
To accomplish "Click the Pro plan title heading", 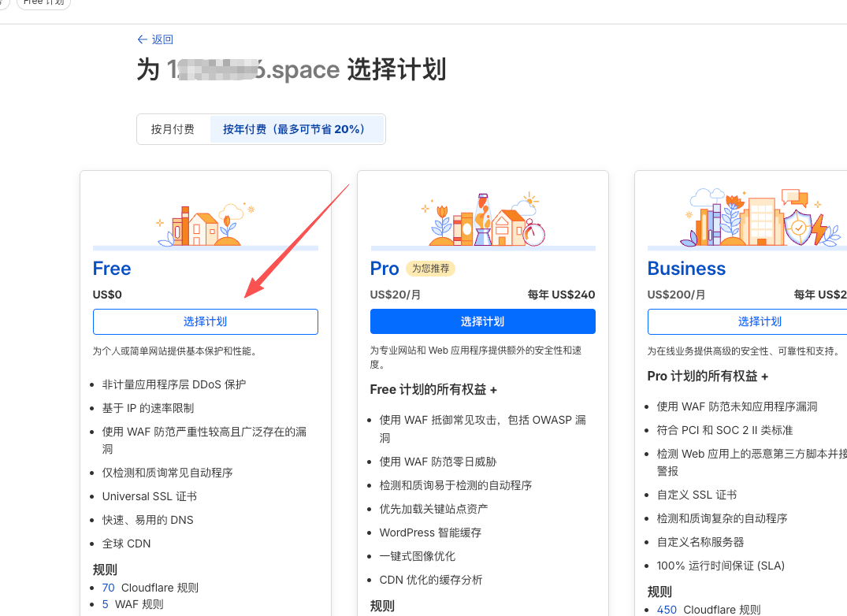I will coord(384,269).
